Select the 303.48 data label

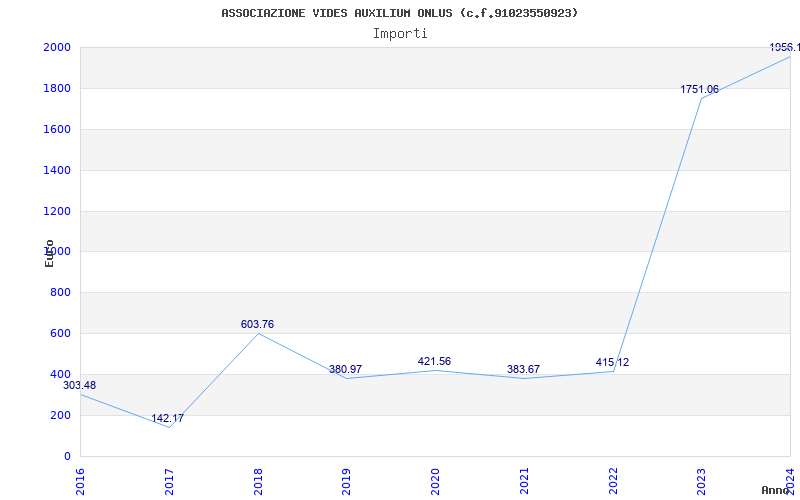[79, 386]
